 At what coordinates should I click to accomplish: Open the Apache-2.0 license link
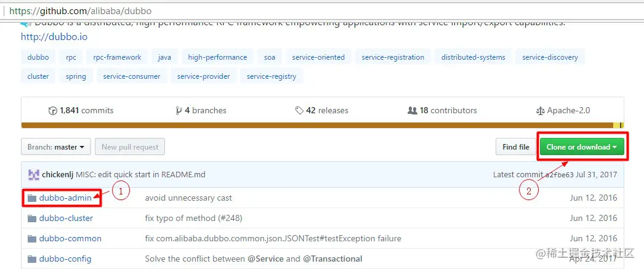(x=568, y=110)
